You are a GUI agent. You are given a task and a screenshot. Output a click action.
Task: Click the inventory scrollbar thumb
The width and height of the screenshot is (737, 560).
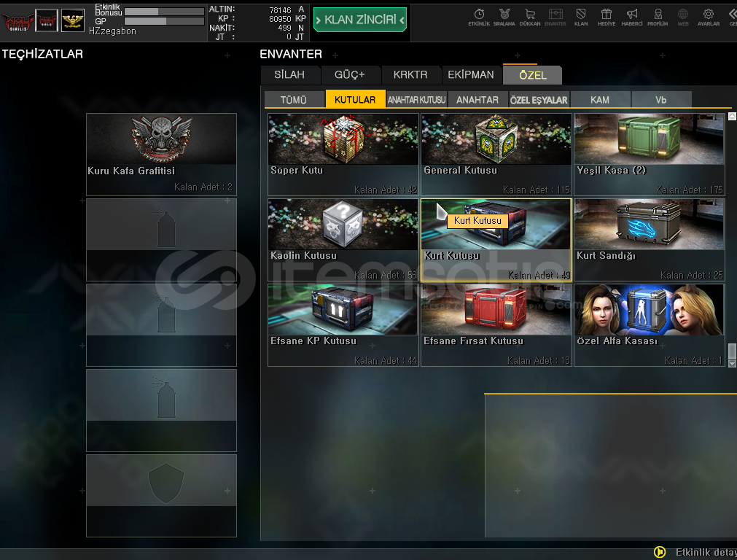(732, 351)
